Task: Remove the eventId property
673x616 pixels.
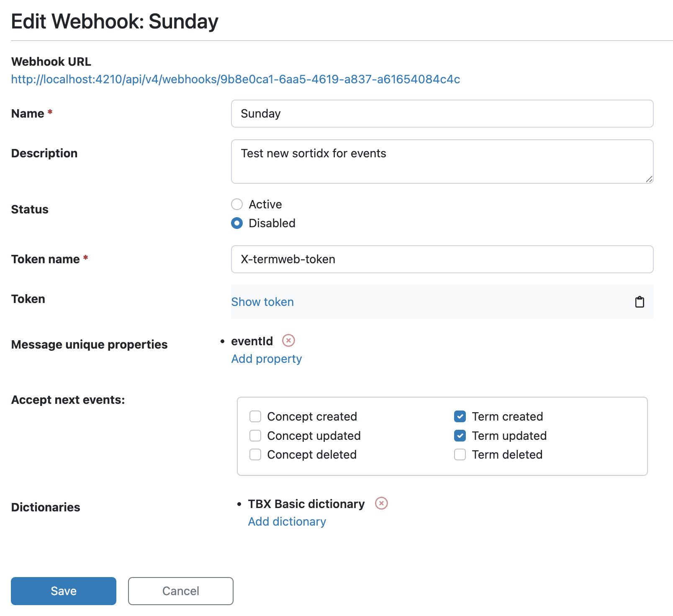Action: click(288, 341)
